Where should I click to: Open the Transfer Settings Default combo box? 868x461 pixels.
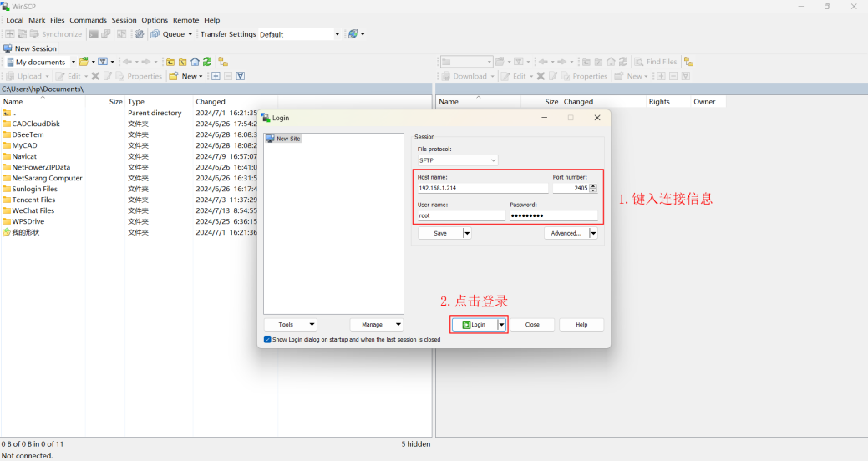299,34
